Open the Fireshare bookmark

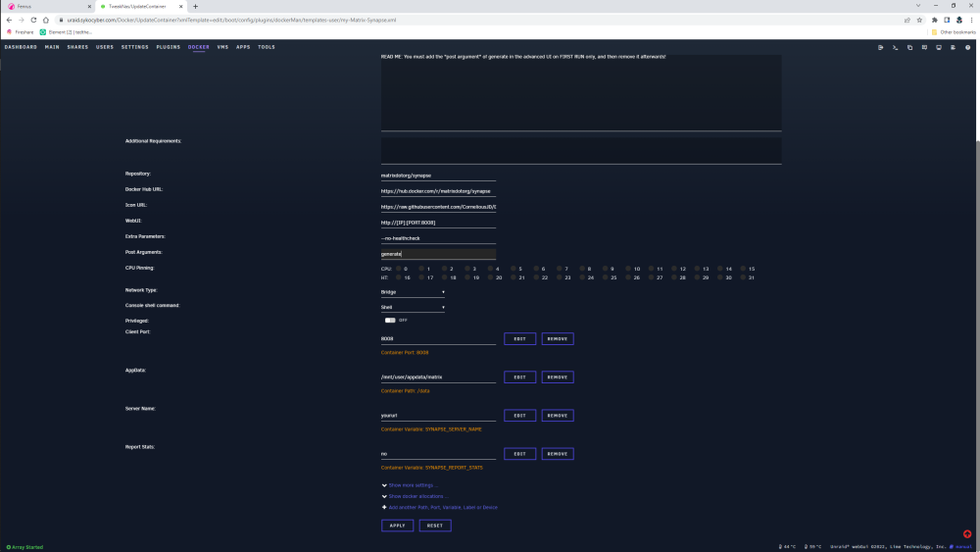(x=20, y=32)
